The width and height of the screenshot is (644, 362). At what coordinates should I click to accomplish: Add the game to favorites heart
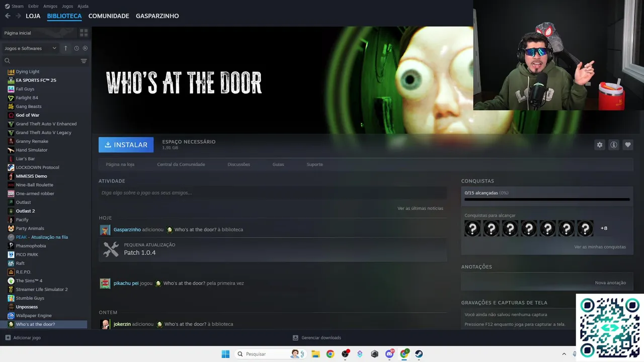coord(627,145)
